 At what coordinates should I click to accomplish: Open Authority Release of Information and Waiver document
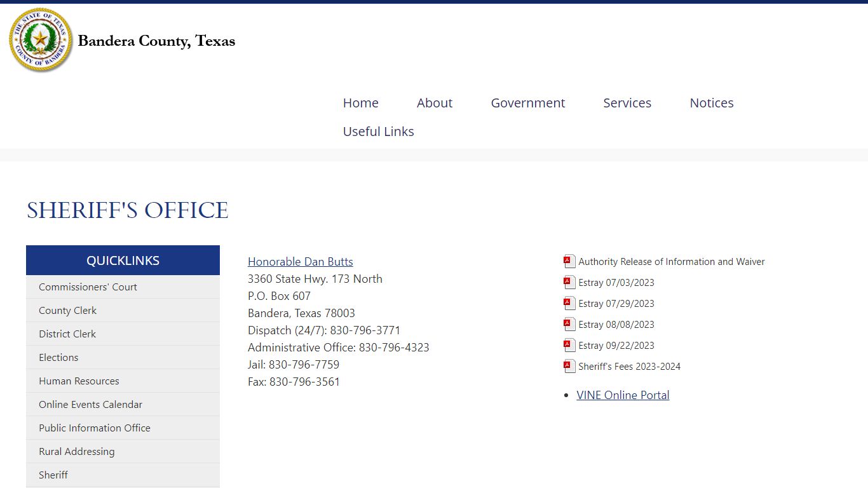[672, 262]
